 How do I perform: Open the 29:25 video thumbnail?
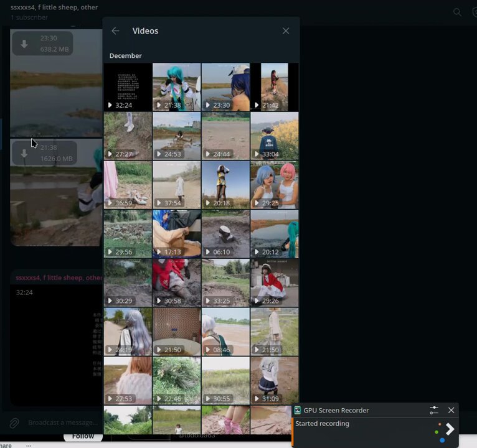point(275,185)
